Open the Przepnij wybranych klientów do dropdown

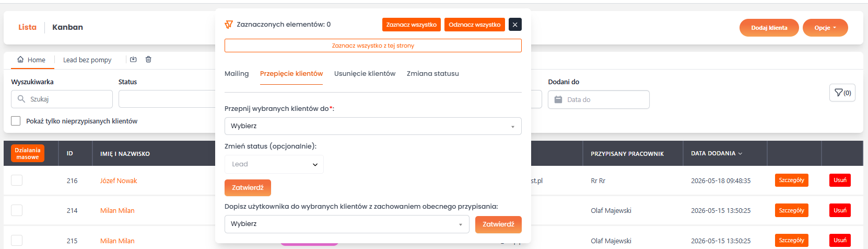point(373,126)
